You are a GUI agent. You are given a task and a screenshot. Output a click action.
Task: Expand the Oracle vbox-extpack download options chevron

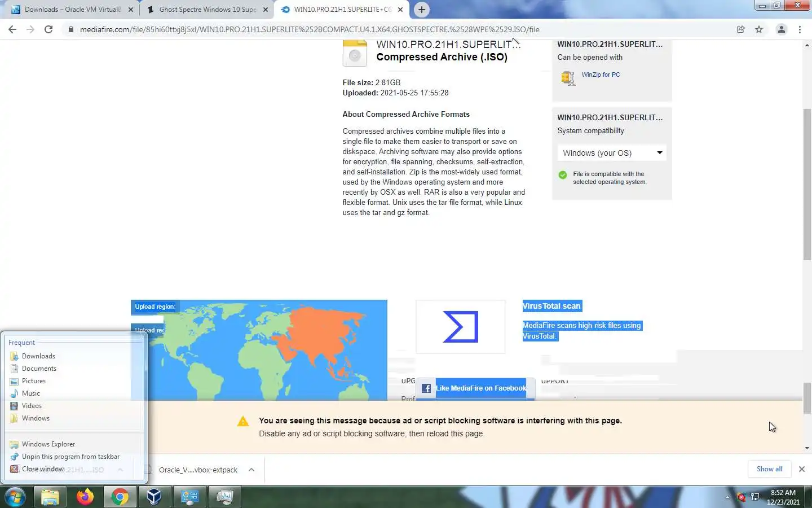coord(251,470)
